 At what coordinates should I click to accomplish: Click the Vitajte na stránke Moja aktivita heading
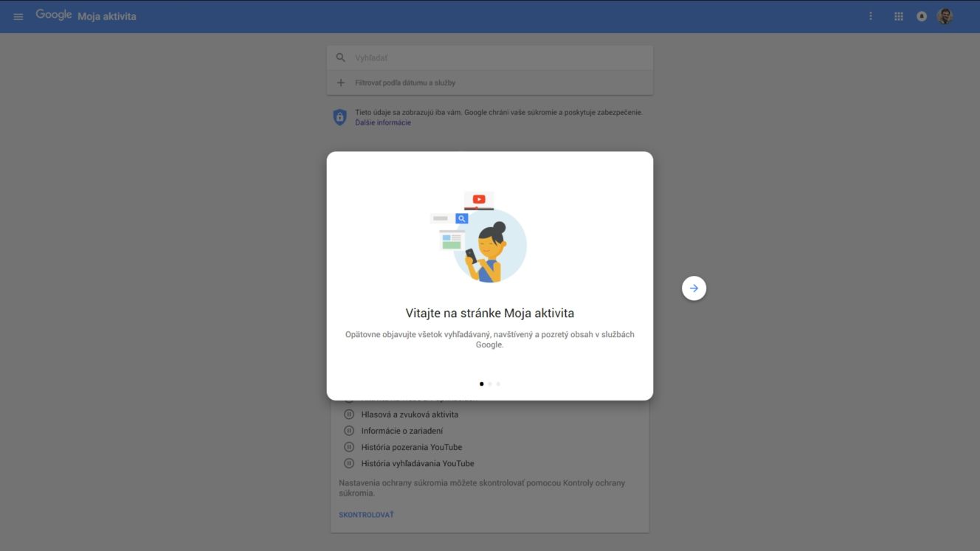pos(490,313)
